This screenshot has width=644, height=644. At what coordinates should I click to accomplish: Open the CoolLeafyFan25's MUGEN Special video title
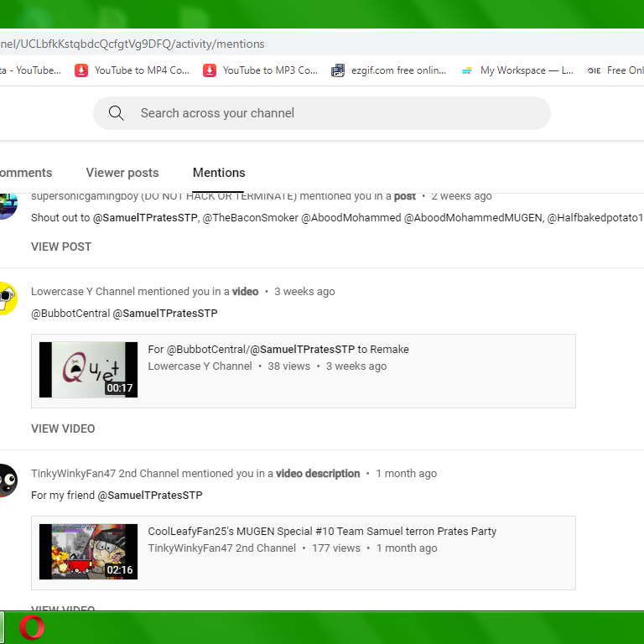coord(322,532)
